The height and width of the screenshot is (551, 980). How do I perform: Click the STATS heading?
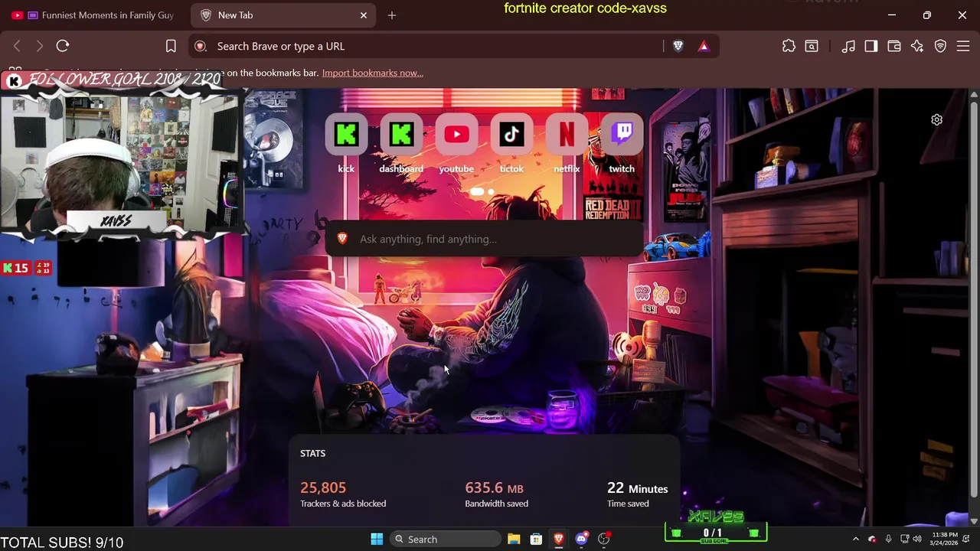point(312,453)
